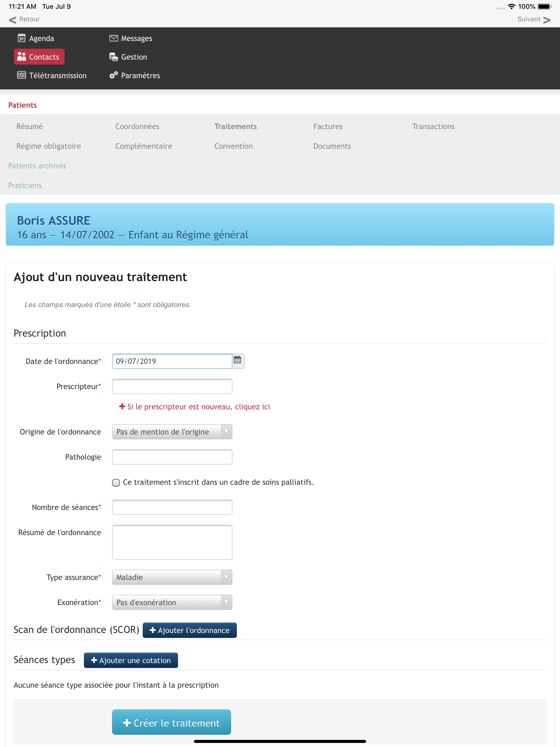The image size is (560, 747).
Task: Tap the Suivant forward arrow
Action: point(547,20)
